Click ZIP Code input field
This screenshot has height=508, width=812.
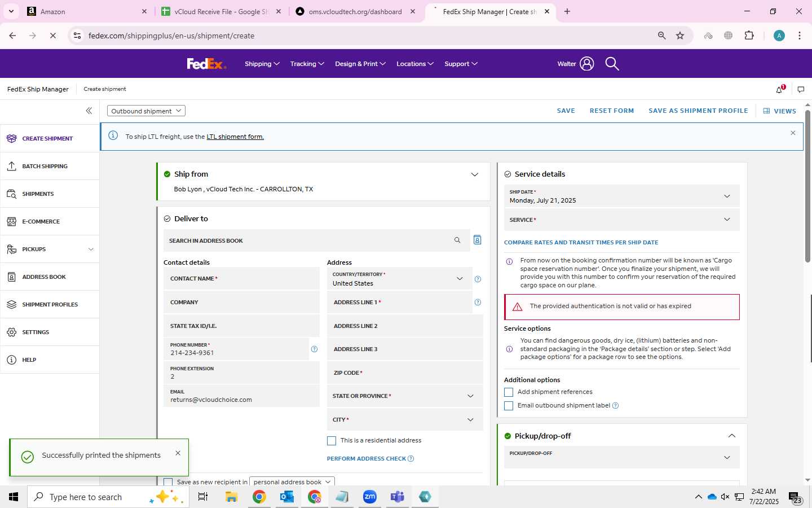click(x=405, y=373)
